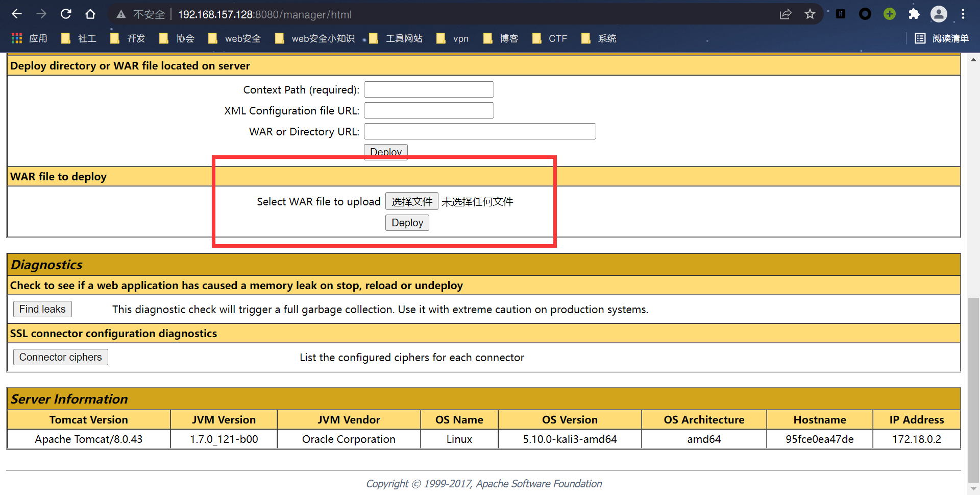The height and width of the screenshot is (495, 980).
Task: Open the browser three-dot menu
Action: [963, 14]
